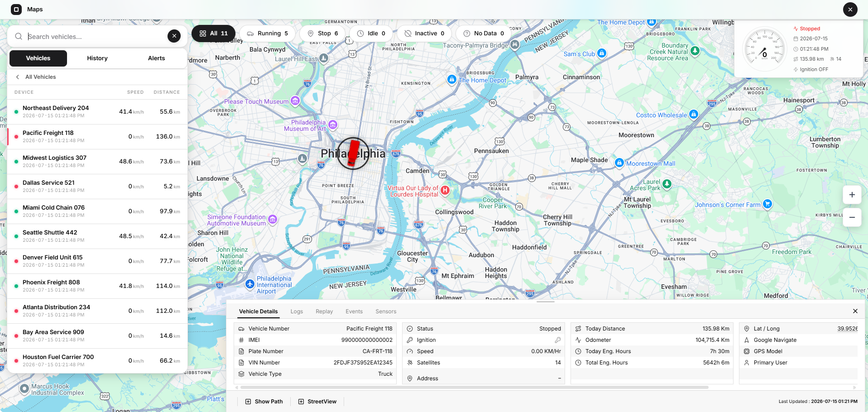Zoom out on the map
The image size is (868, 412).
click(852, 217)
